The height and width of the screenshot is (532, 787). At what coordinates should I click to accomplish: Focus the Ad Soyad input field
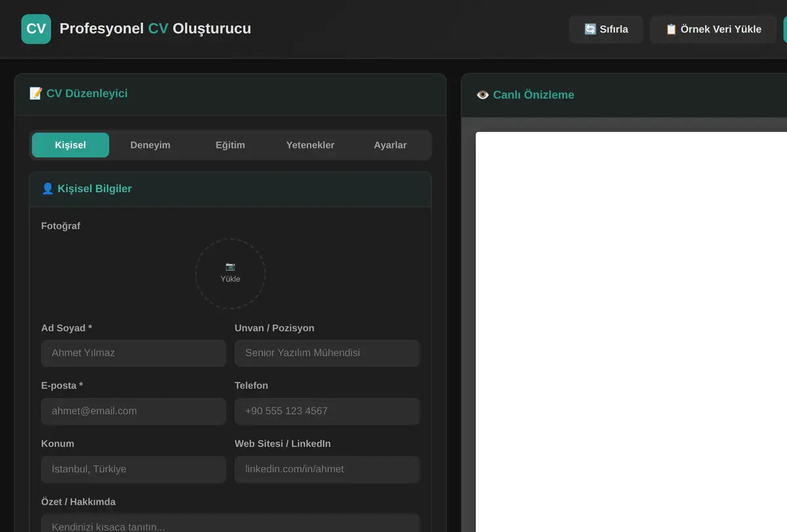134,353
